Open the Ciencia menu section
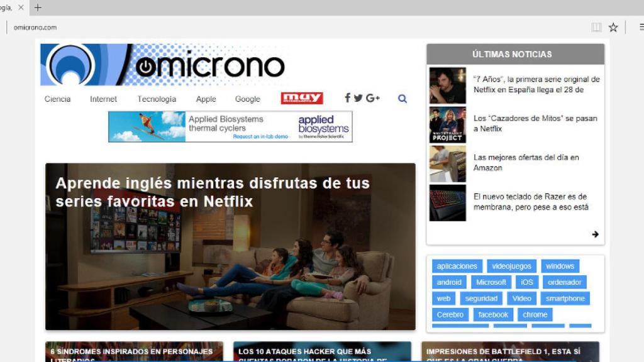The width and height of the screenshot is (644, 362). pos(57,99)
